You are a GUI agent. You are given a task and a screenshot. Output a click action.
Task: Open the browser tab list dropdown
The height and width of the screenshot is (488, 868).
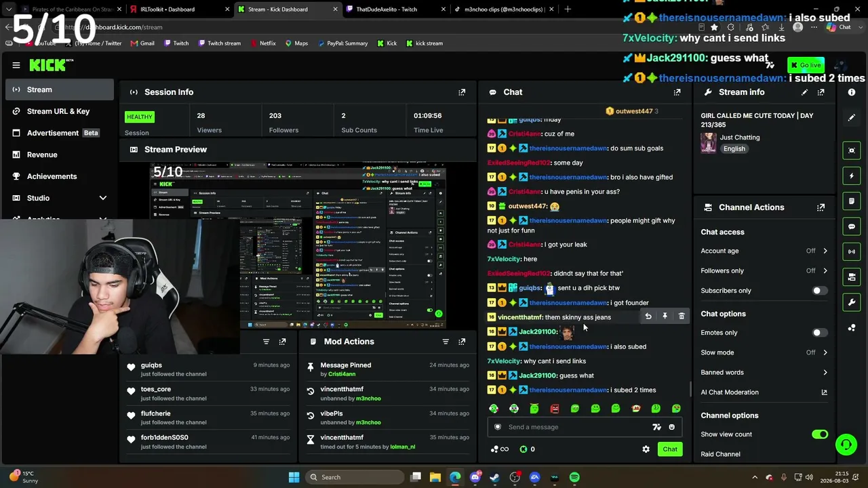pyautogui.click(x=9, y=9)
